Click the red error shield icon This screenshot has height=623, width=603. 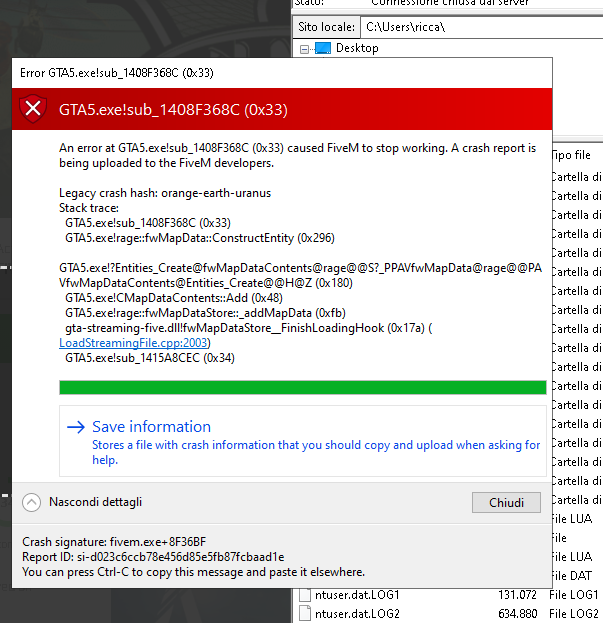point(33,108)
